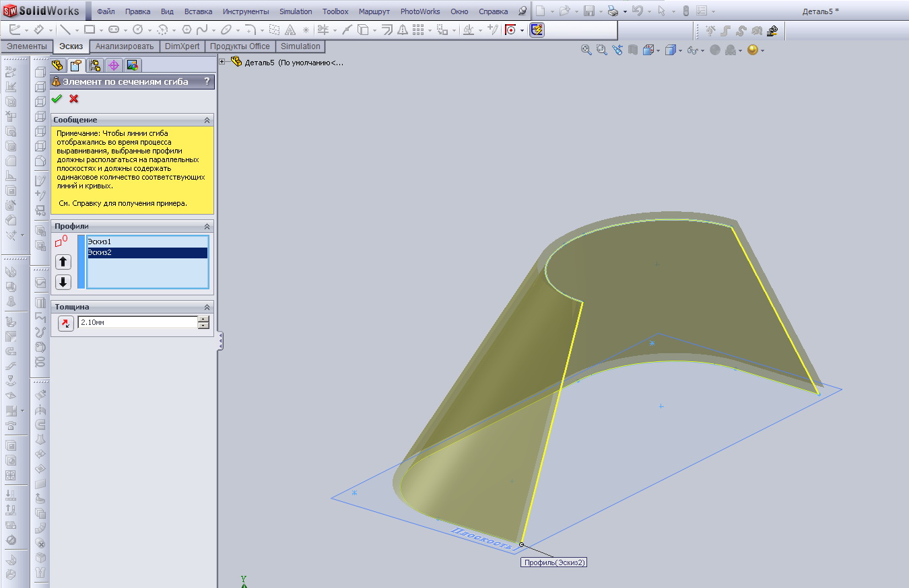Click the SolidWorks logo menu
Image resolution: width=909 pixels, height=588 pixels.
tap(42, 11)
